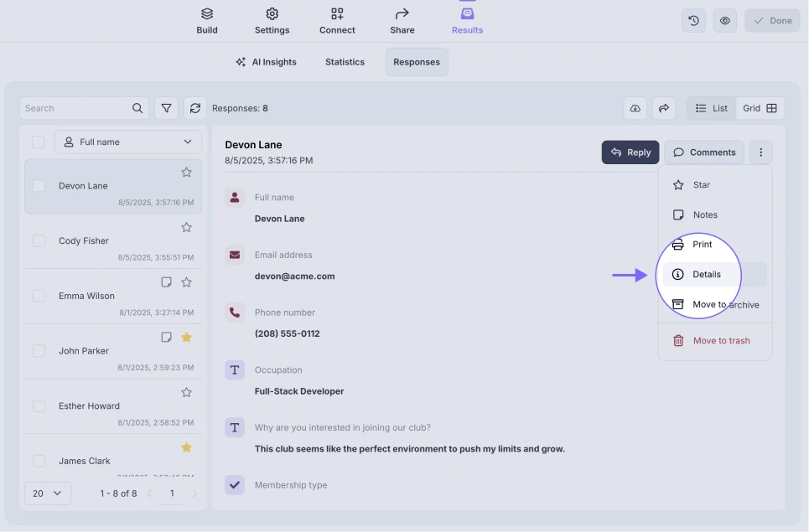This screenshot has height=532, width=809.
Task: Click the cloud download icon
Action: coord(635,108)
